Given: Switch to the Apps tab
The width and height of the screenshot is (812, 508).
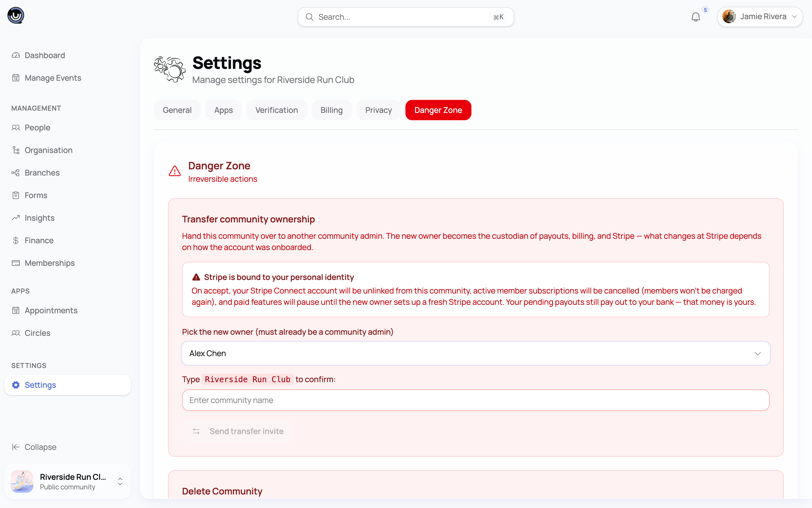Looking at the screenshot, I should (224, 110).
